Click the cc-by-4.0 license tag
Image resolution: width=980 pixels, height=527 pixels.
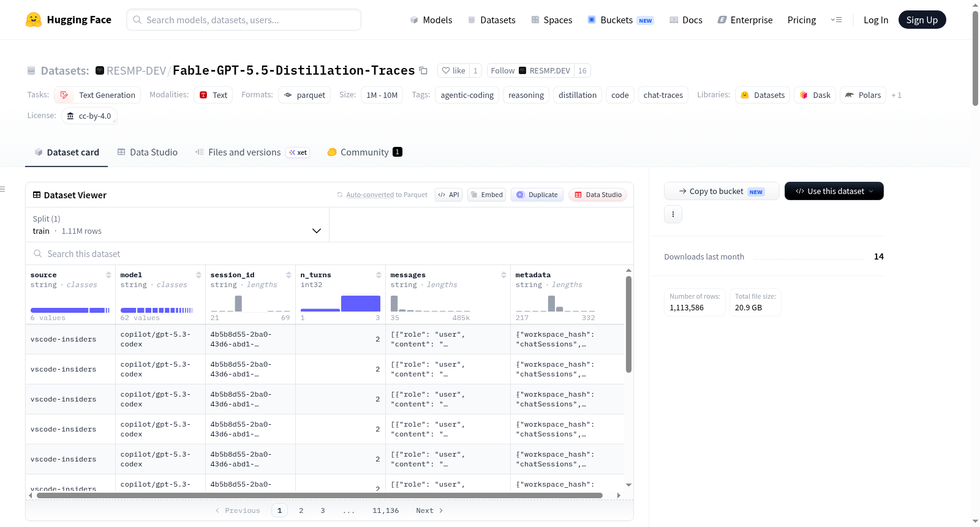click(89, 116)
